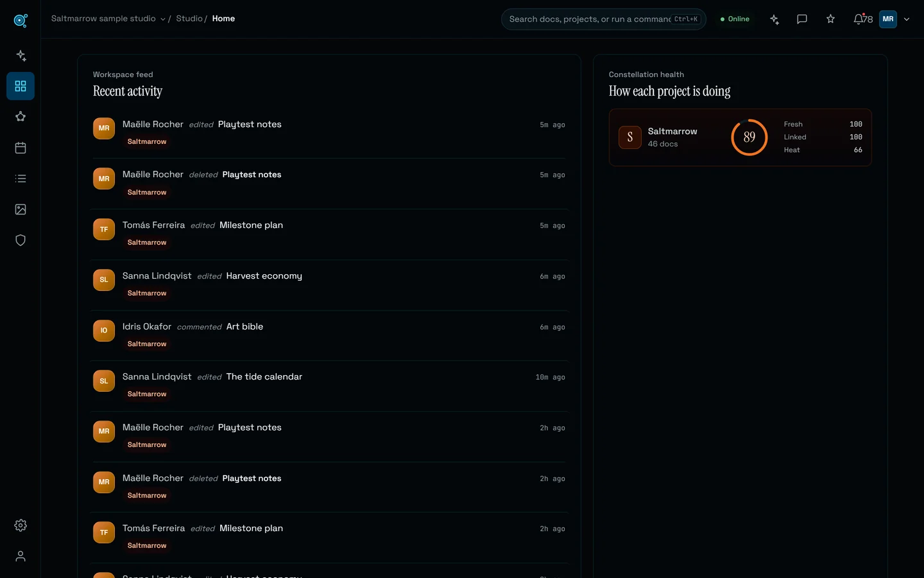The width and height of the screenshot is (924, 578).
Task: Open Harvest economy edited 6m ago
Action: (264, 276)
